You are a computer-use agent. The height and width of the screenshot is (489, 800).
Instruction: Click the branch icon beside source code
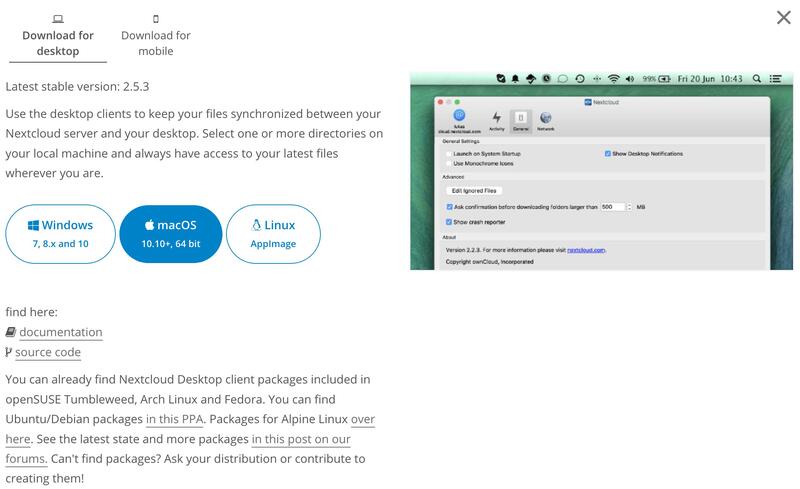[9, 352]
